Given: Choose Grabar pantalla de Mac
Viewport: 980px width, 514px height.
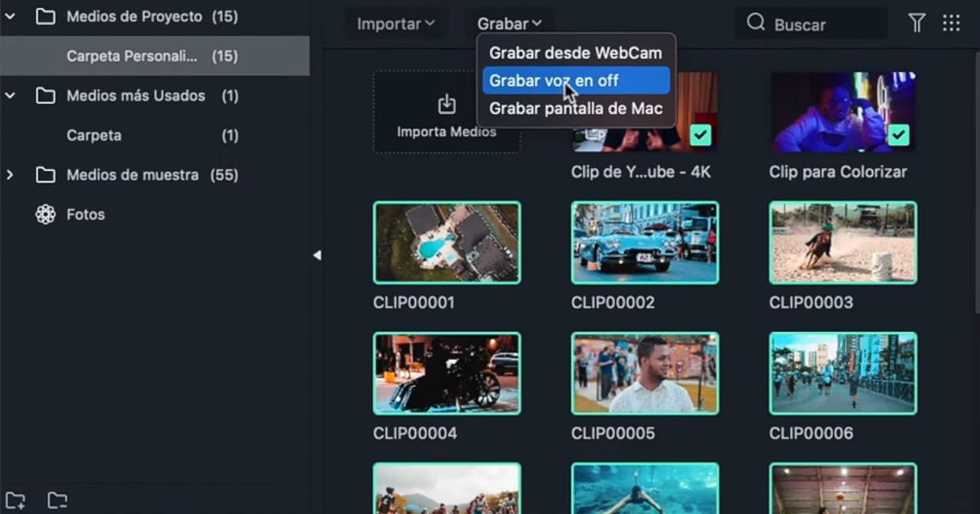Looking at the screenshot, I should pos(576,108).
